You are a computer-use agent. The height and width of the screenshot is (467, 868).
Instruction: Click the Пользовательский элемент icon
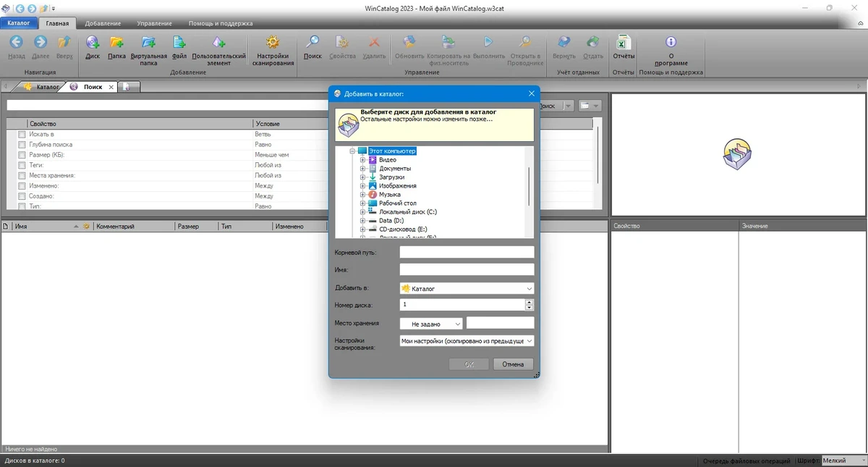click(x=219, y=42)
